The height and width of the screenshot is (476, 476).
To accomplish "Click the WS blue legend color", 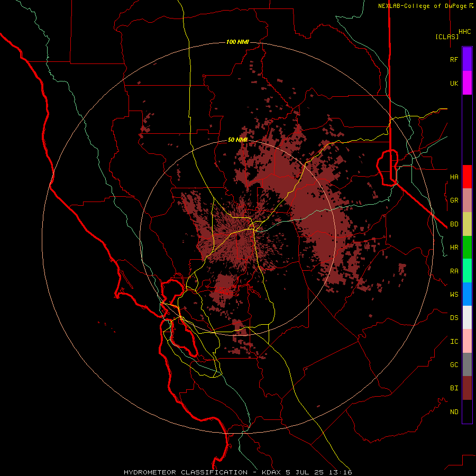I will tap(467, 294).
